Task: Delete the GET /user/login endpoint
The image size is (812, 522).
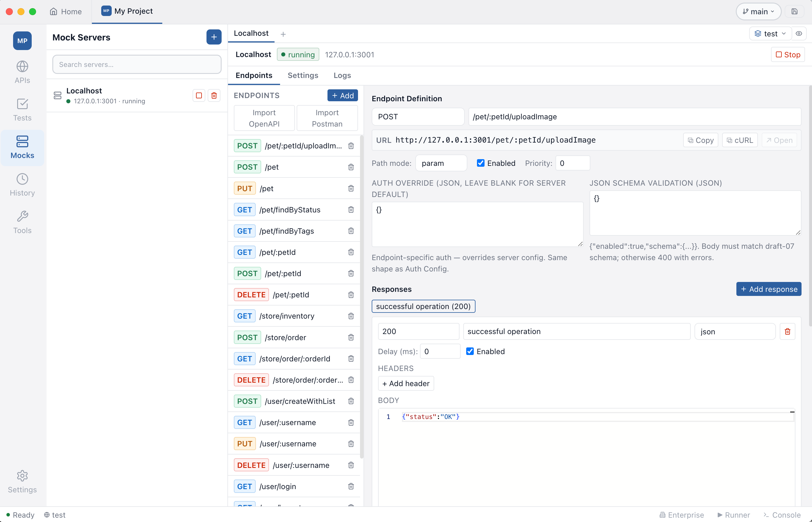Action: coord(351,487)
